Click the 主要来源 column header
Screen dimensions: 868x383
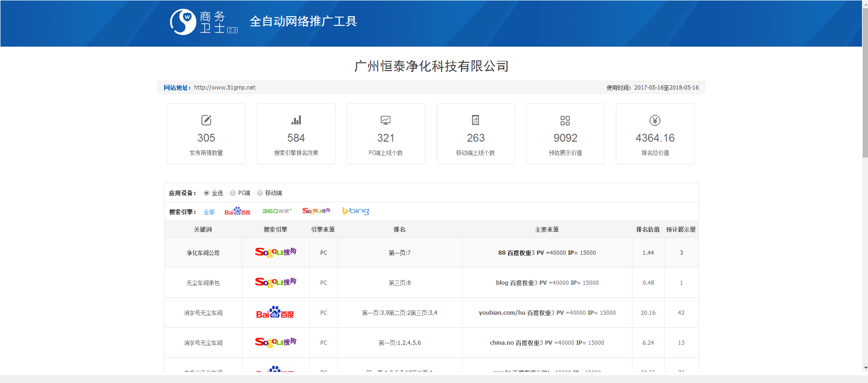pyautogui.click(x=547, y=229)
